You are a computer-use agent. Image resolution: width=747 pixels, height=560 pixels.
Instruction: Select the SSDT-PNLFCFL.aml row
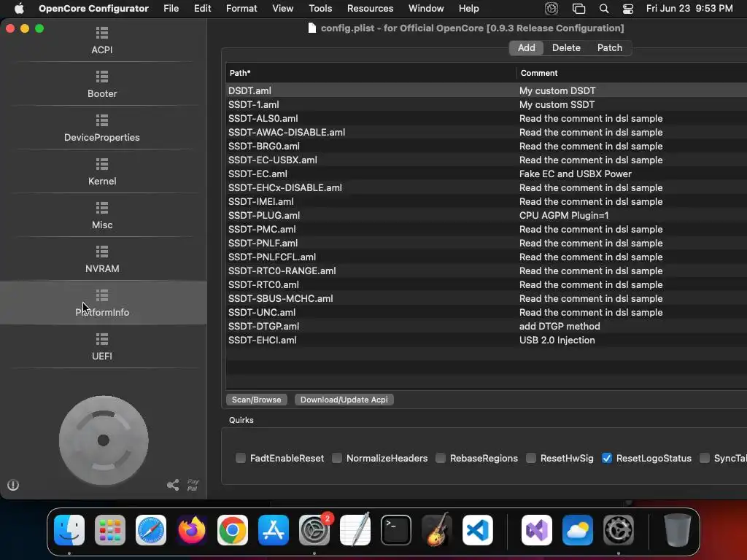pyautogui.click(x=487, y=257)
